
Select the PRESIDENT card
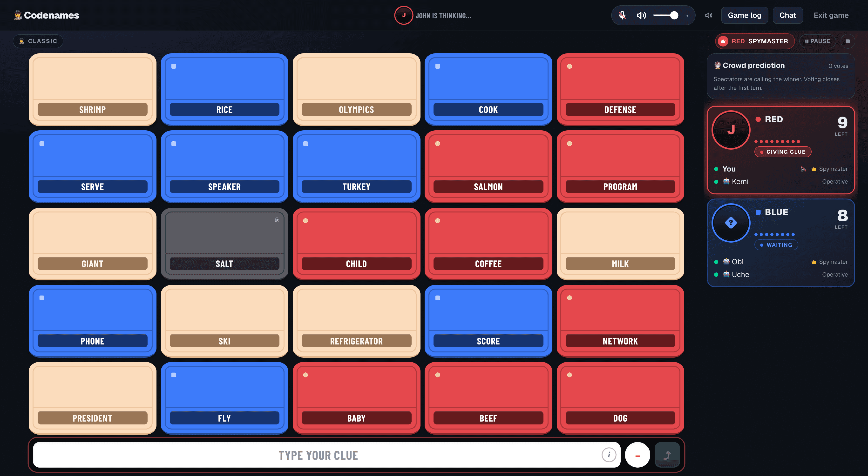click(x=92, y=398)
